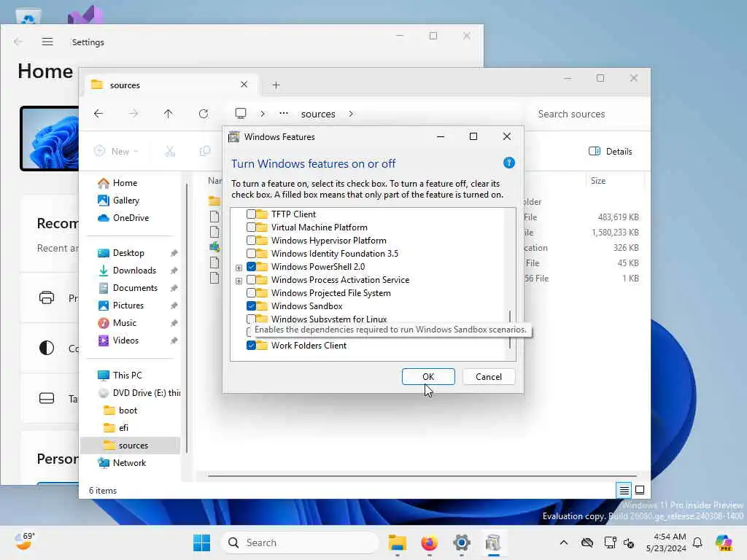Click the taskbar Search box

[300, 542]
